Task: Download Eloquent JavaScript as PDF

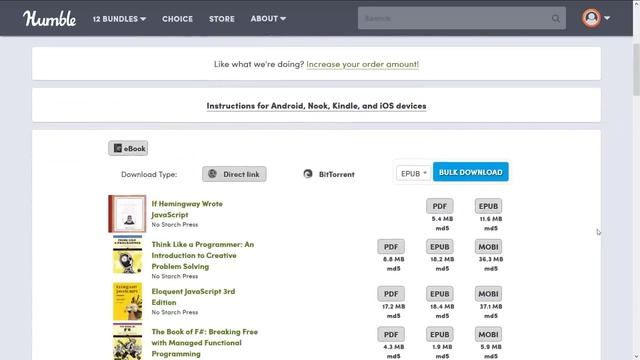Action: point(391,293)
